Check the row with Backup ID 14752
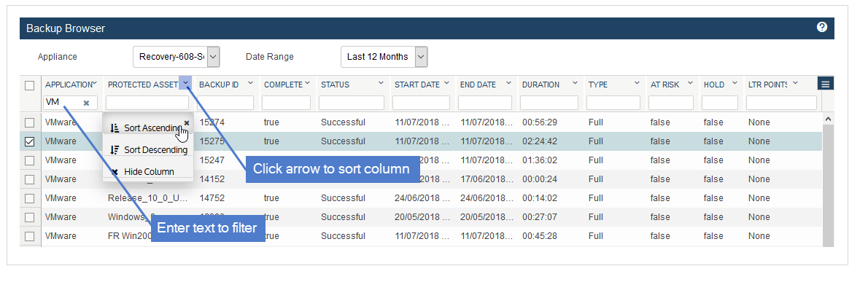The width and height of the screenshot is (868, 282). (30, 198)
